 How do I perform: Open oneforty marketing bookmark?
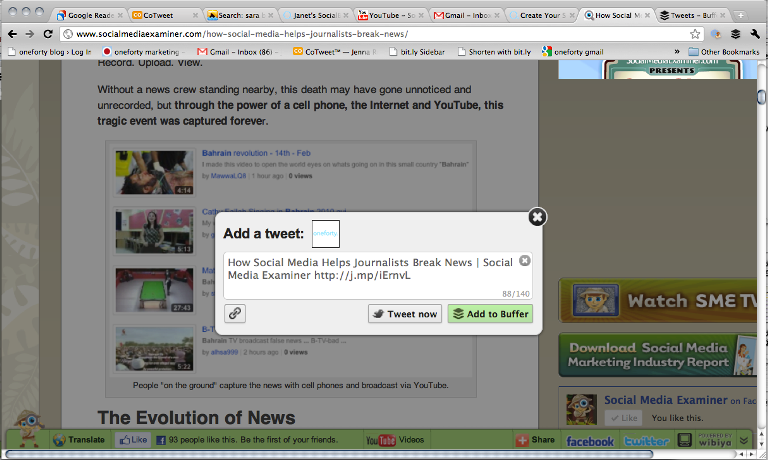143,51
